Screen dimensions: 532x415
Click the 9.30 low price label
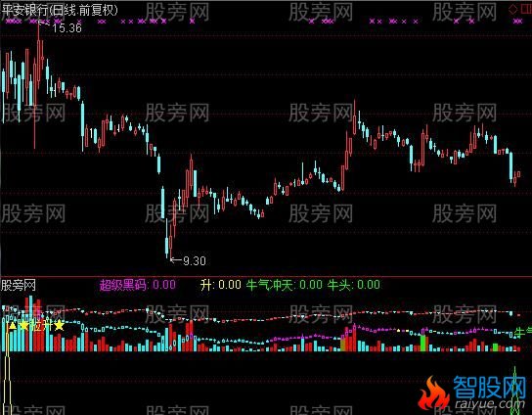[x=195, y=260]
